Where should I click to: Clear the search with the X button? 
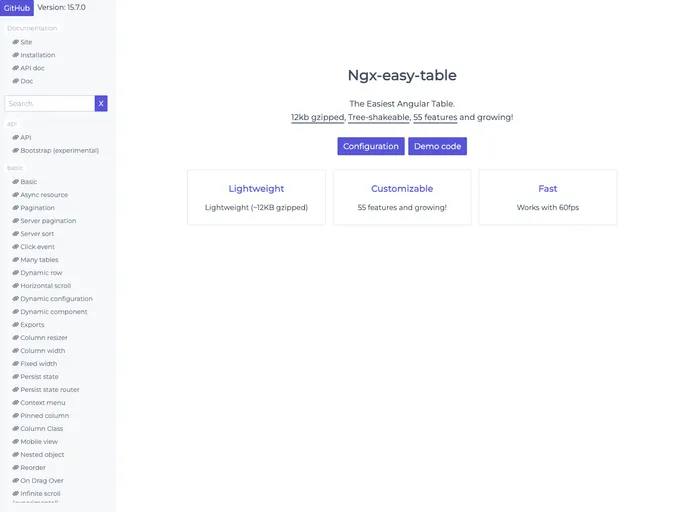(x=101, y=104)
